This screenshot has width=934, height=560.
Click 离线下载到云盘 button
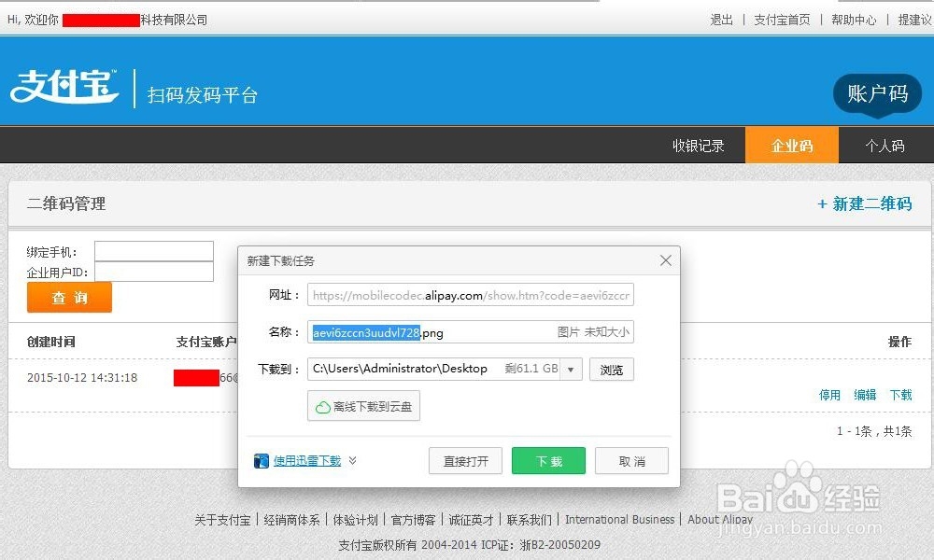(x=363, y=406)
